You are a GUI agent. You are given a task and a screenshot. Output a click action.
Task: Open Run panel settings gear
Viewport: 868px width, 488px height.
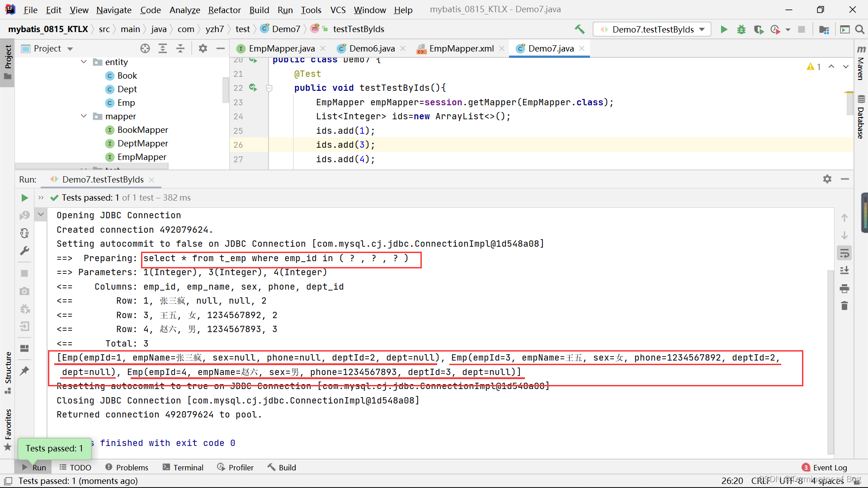point(827,179)
